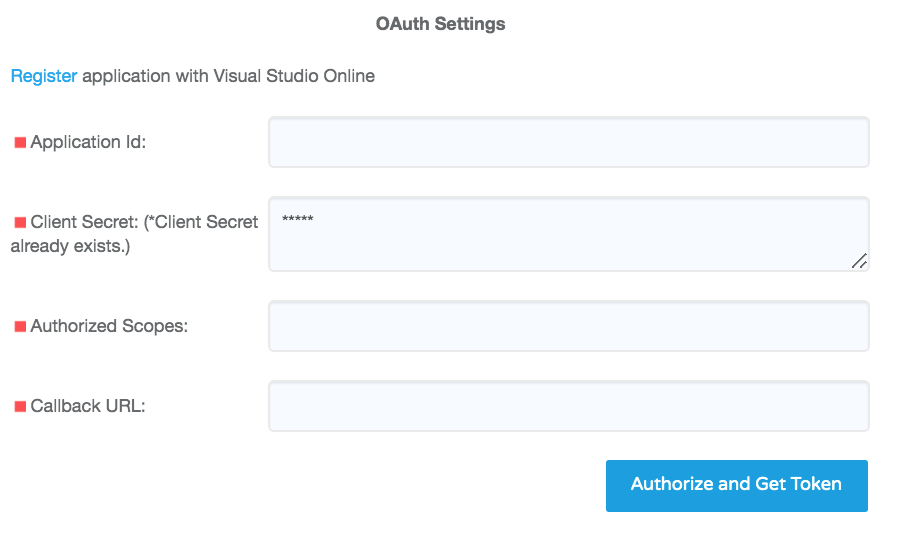898x534 pixels.
Task: Click the Authorized Scopes label
Action: coord(109,326)
